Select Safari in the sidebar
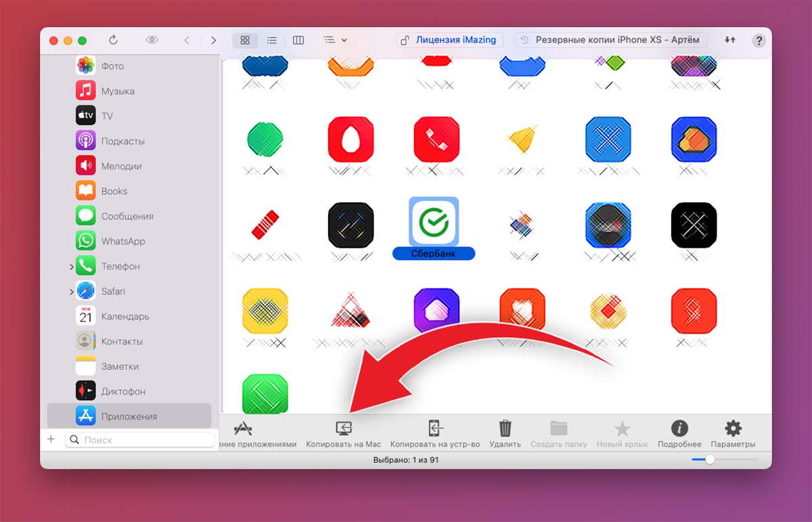The image size is (812, 522). (129, 291)
